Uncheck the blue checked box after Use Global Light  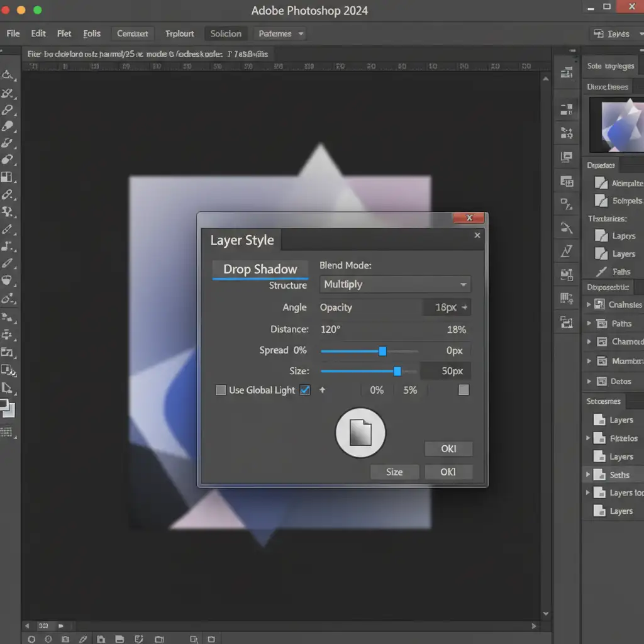tap(305, 390)
